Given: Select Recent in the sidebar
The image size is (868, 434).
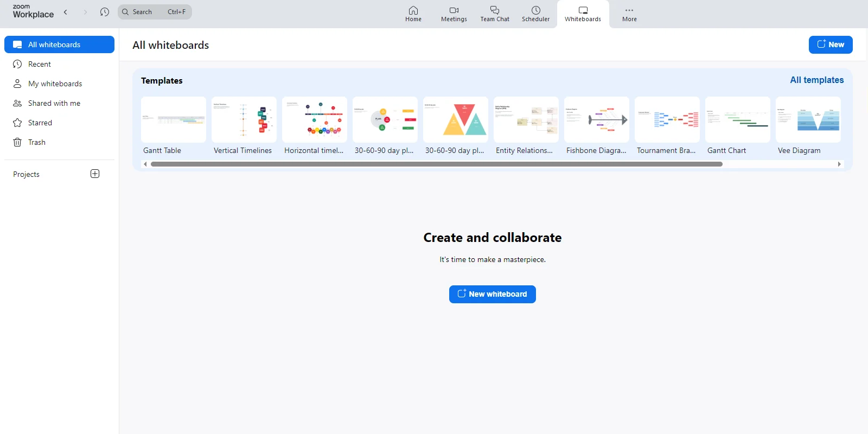Looking at the screenshot, I should coord(39,64).
